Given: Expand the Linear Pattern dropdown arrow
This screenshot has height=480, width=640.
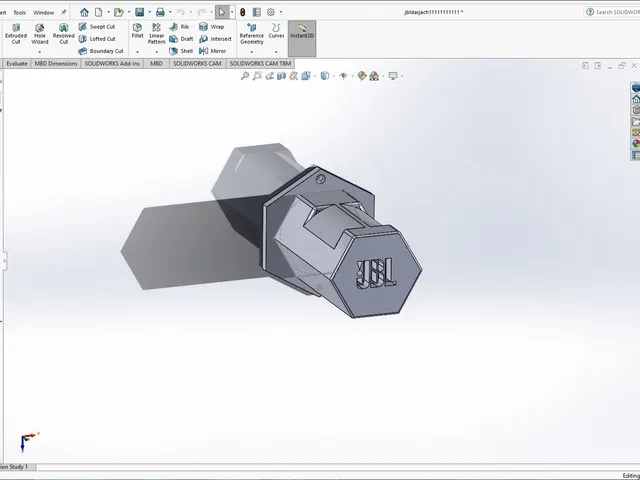Looking at the screenshot, I should 156,52.
